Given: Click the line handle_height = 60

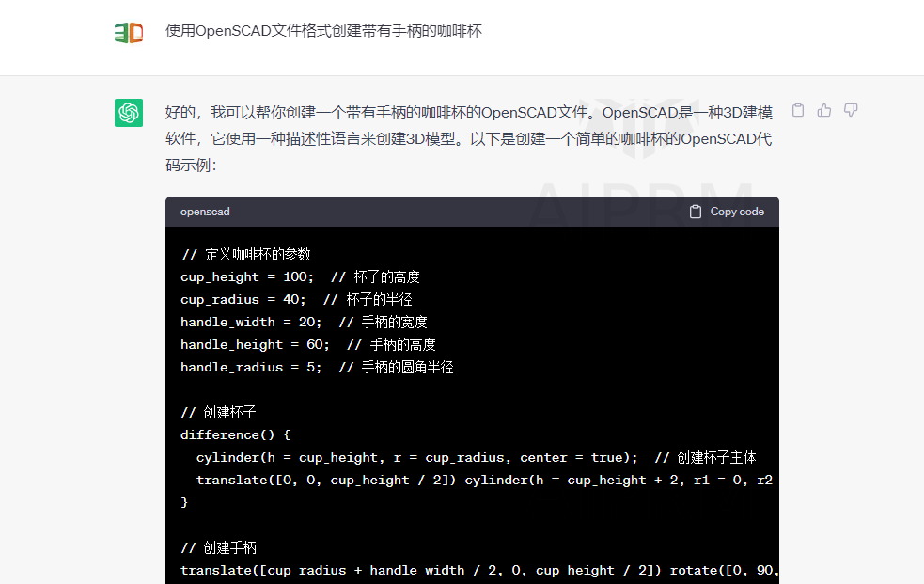Looking at the screenshot, I should coord(308,344).
